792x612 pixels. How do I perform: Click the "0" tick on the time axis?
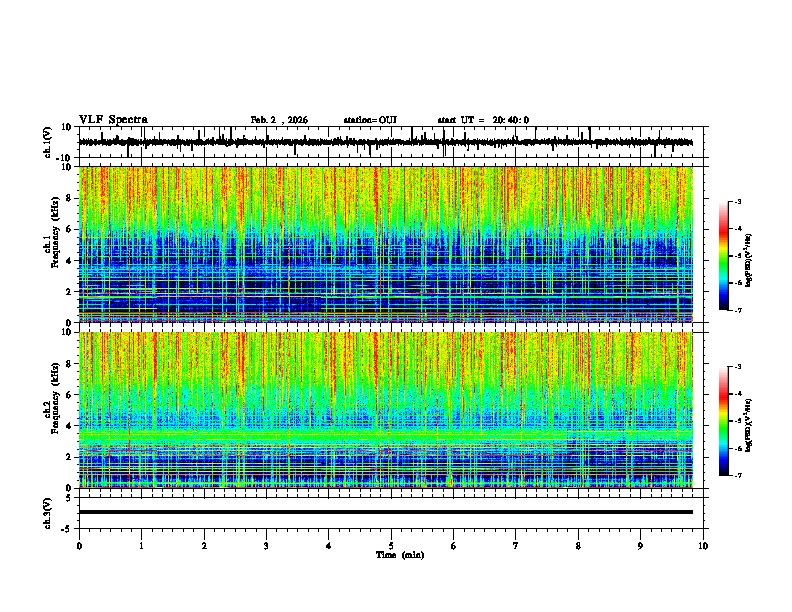point(79,546)
